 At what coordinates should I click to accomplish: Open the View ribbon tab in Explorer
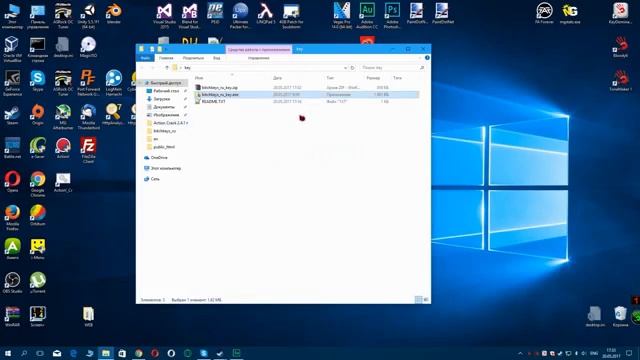click(x=216, y=58)
